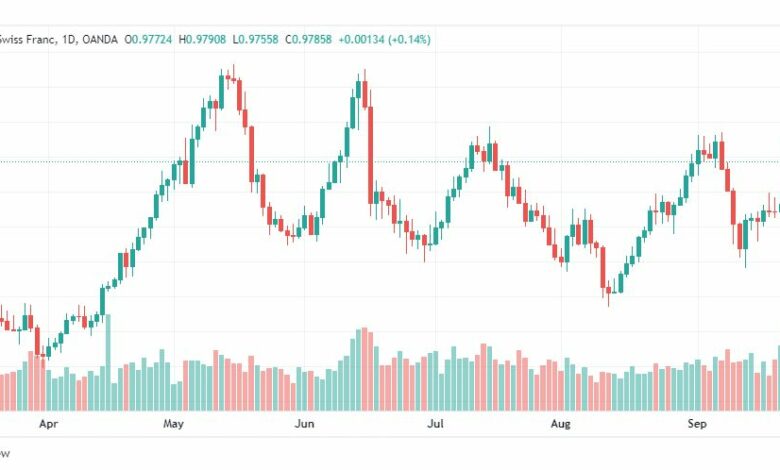Select the high value H0.97908 in legend
This screenshot has height=470, width=780.
coord(202,39)
